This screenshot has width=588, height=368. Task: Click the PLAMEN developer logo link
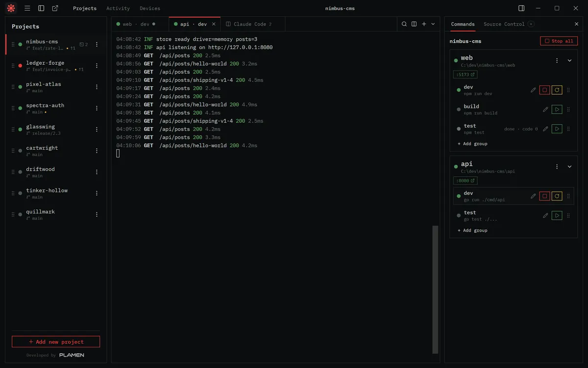pyautogui.click(x=72, y=355)
